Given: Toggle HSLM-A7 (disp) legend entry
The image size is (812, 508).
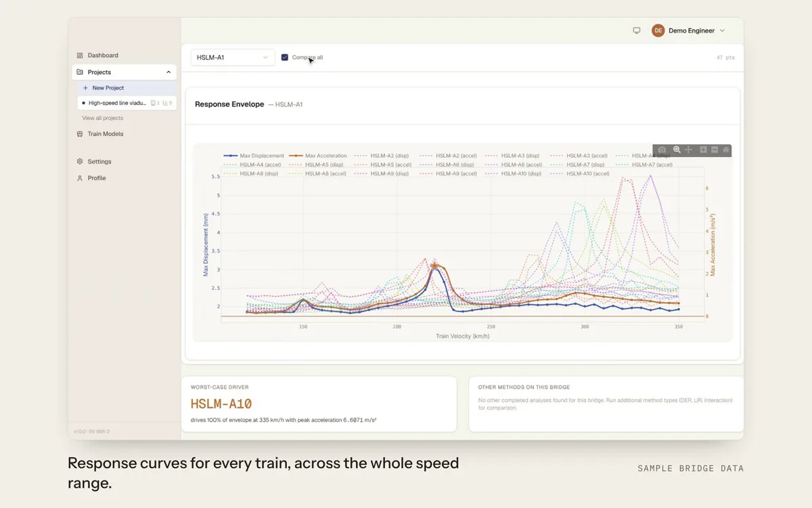Looking at the screenshot, I should 577,165.
